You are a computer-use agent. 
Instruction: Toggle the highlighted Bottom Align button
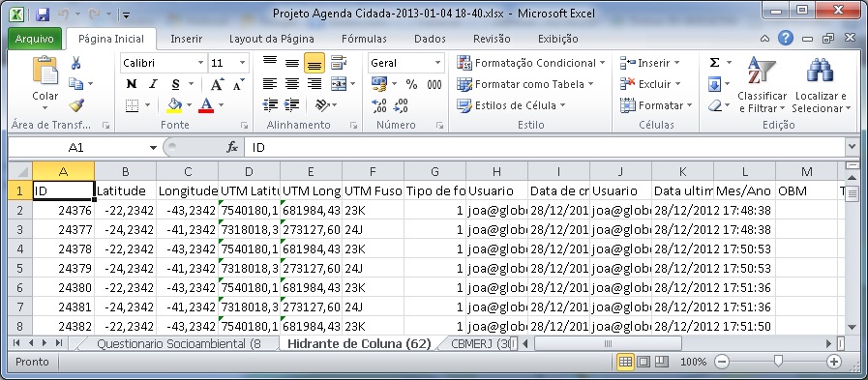314,63
